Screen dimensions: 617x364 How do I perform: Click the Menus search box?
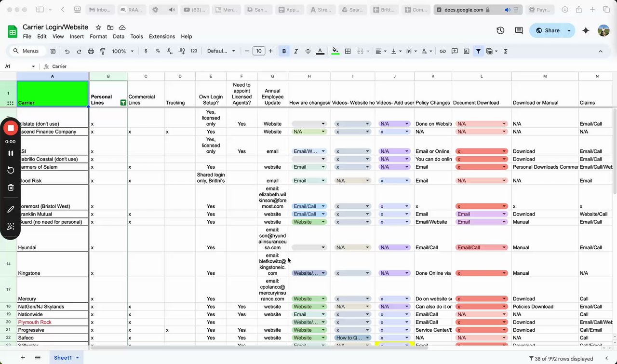[x=27, y=51]
